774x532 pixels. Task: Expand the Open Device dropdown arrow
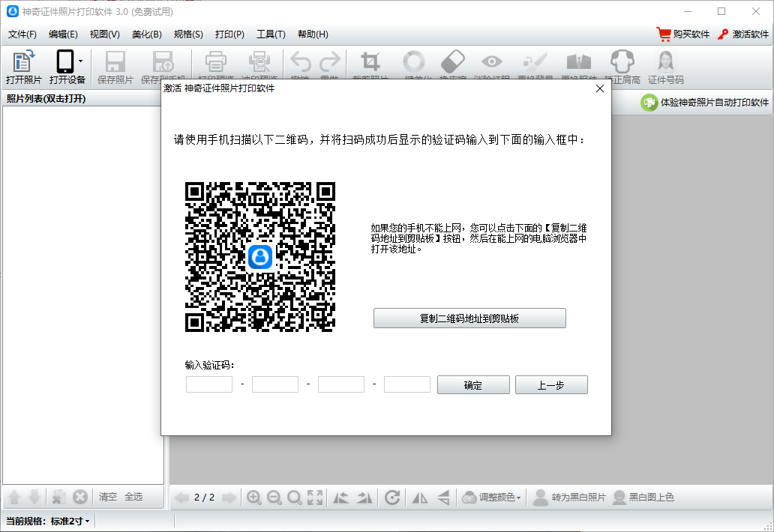[x=80, y=61]
